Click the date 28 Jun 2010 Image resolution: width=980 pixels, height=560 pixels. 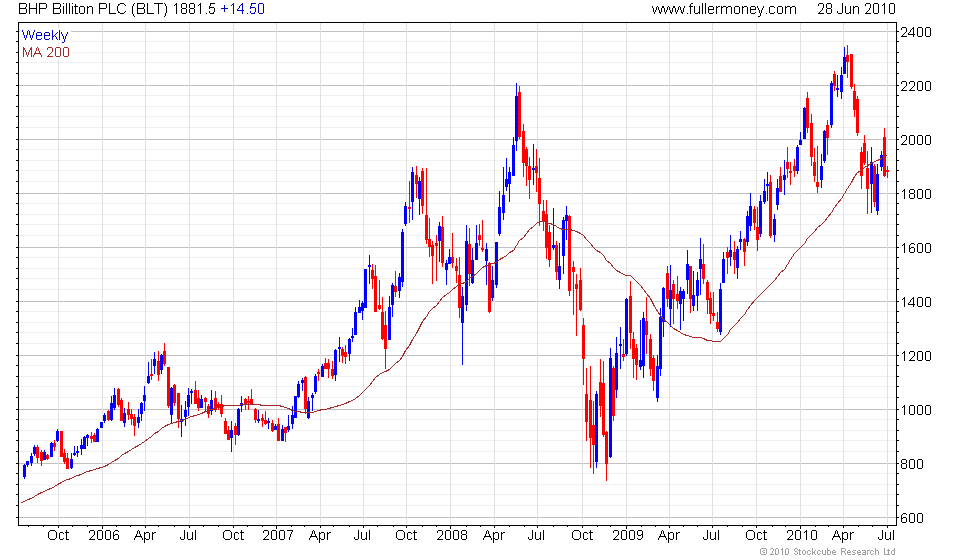[x=856, y=9]
